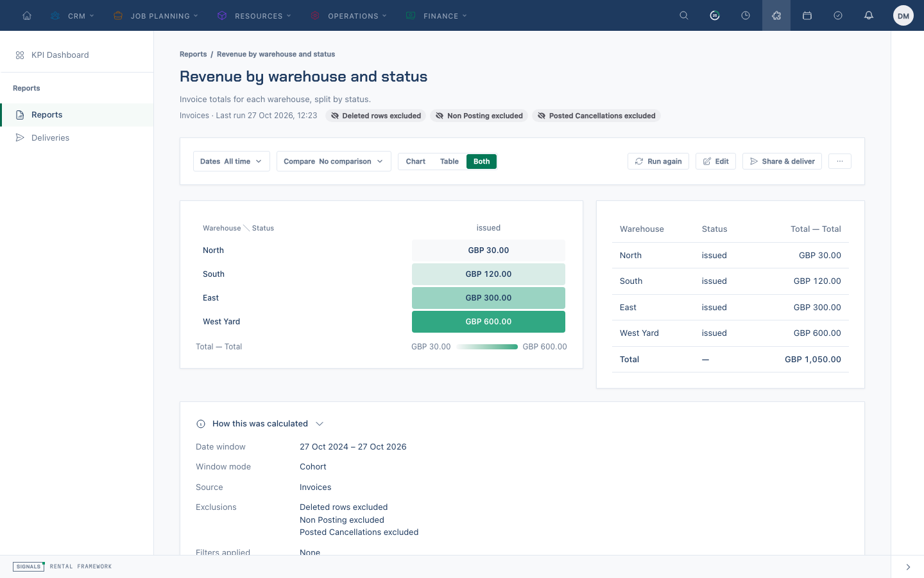Image resolution: width=924 pixels, height=578 pixels.
Task: Select the Both view option
Action: click(482, 161)
